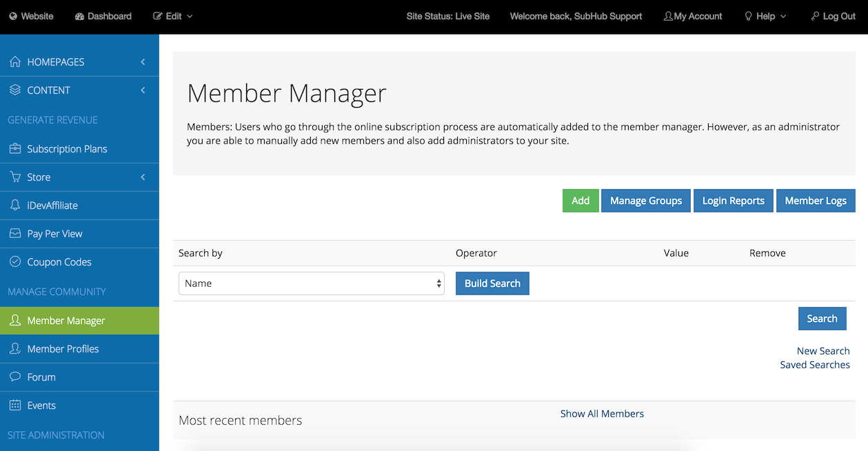
Task: Click the Edit pencil icon in top bar
Action: [x=157, y=17]
